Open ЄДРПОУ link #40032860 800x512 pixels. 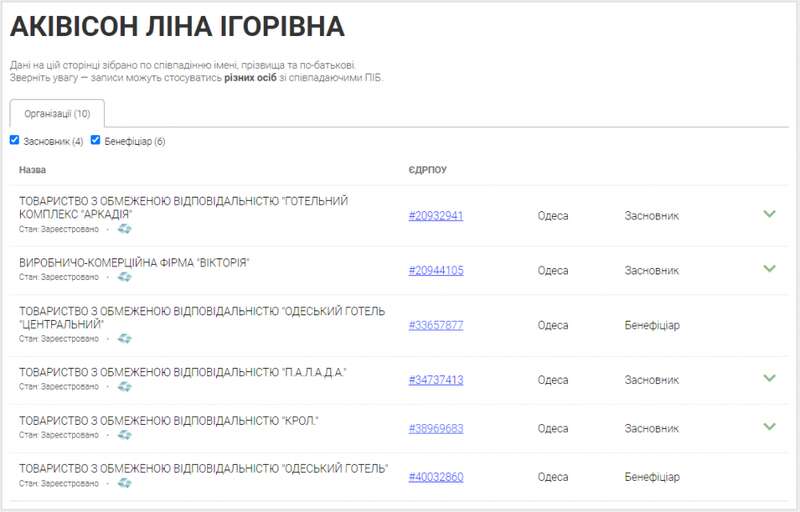click(436, 477)
